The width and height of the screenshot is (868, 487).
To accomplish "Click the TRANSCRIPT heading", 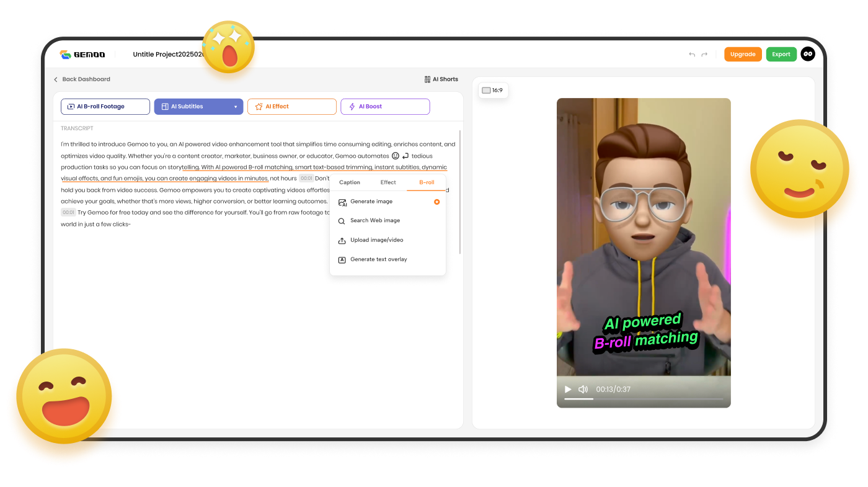I will click(x=77, y=128).
